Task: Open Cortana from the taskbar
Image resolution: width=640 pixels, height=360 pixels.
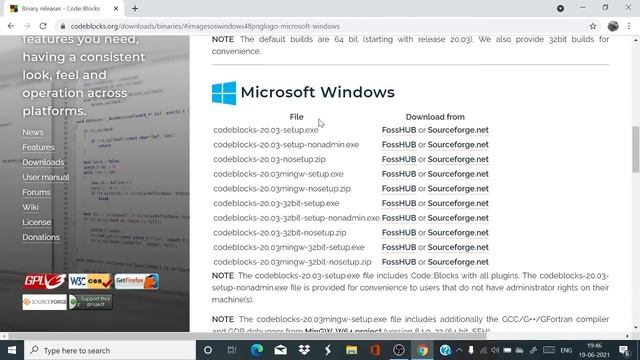Action: click(208, 350)
